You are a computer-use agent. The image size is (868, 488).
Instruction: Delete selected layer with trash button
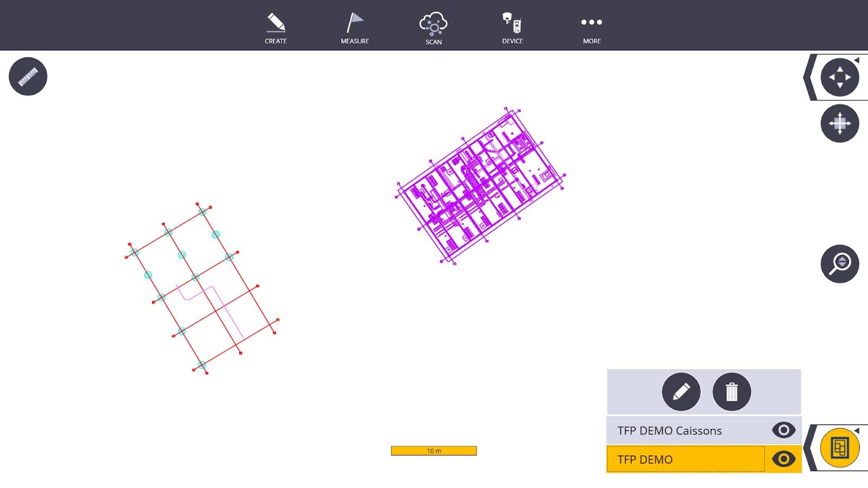pos(731,391)
